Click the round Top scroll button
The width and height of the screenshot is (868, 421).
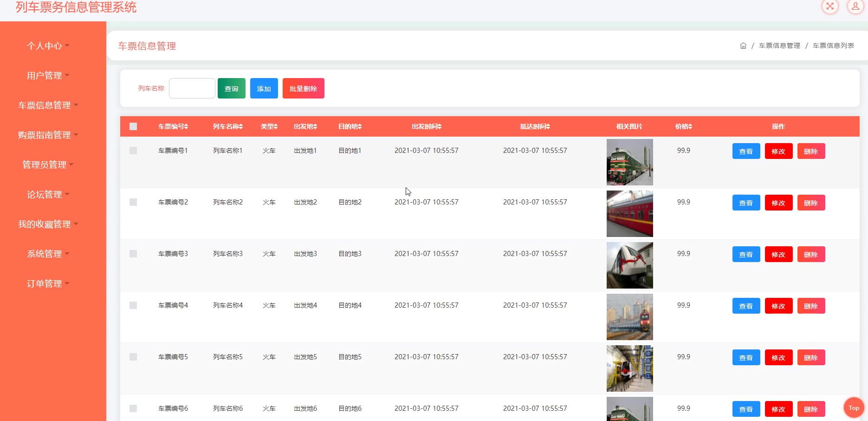854,408
